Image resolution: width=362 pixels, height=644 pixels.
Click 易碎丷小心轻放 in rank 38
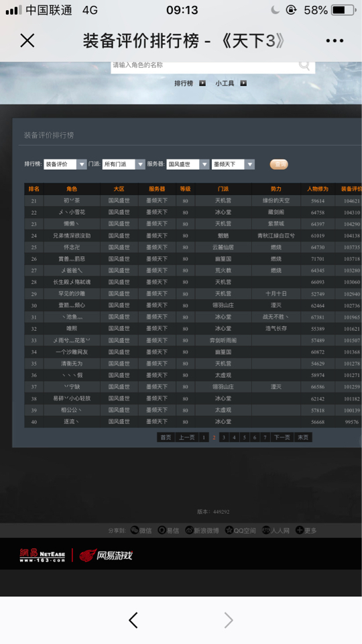click(72, 398)
